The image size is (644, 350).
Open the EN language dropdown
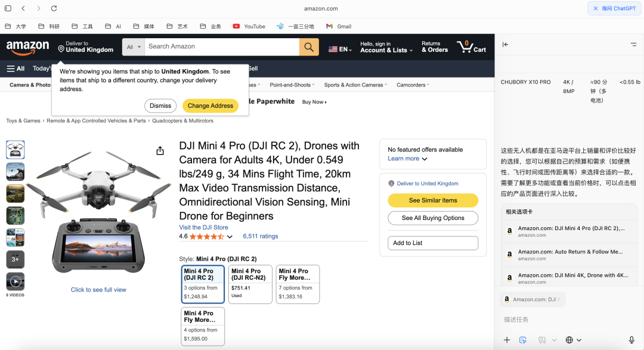tap(340, 49)
